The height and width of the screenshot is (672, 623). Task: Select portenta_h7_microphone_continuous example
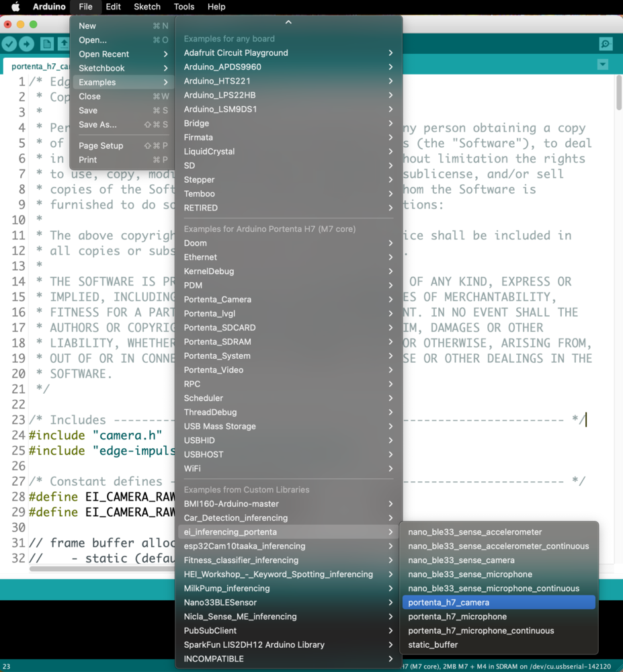pos(499,631)
